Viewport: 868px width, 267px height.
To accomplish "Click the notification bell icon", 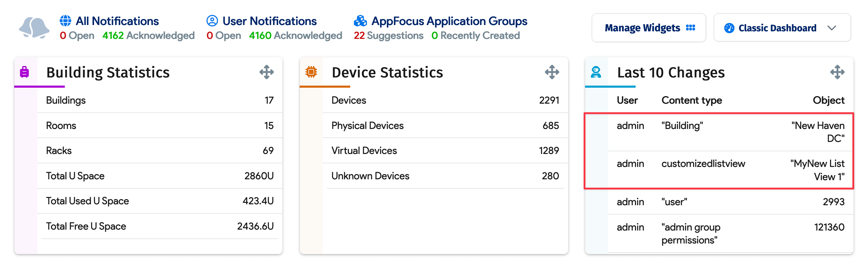I will click(x=34, y=28).
